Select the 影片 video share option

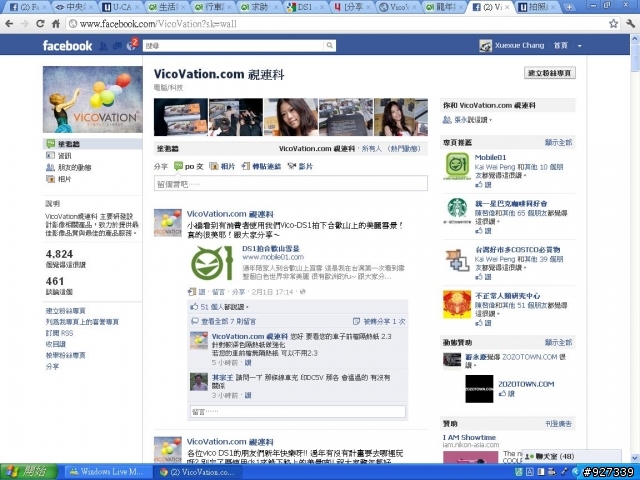coord(300,166)
